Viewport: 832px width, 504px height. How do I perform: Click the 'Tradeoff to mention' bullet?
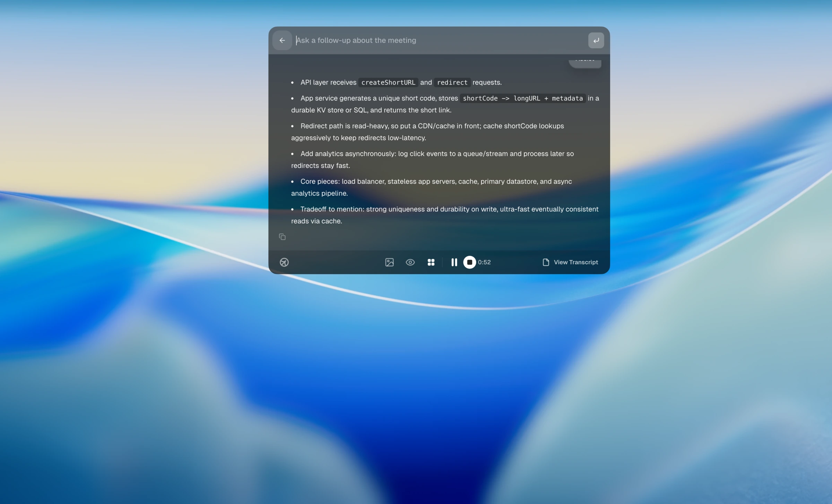tap(445, 215)
